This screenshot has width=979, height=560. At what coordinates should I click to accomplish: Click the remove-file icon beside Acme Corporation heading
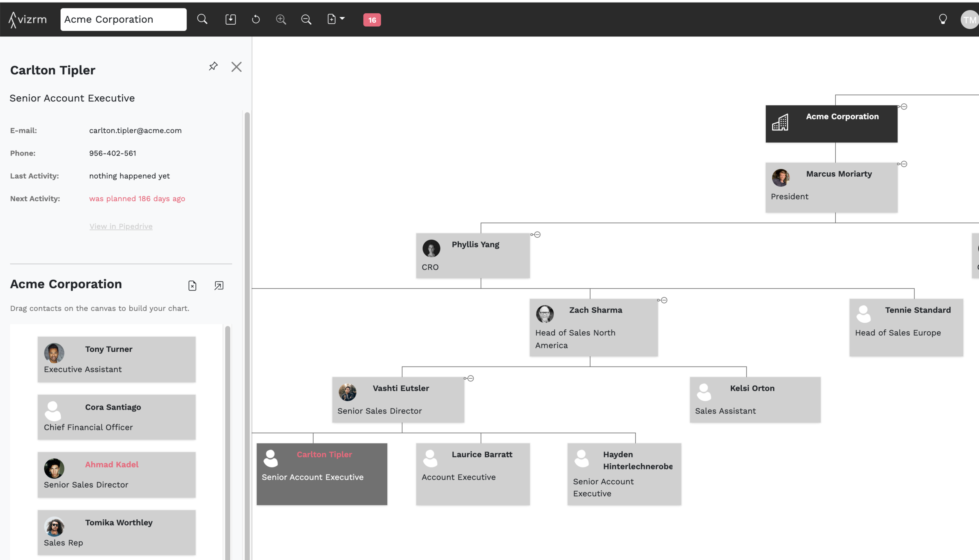192,285
